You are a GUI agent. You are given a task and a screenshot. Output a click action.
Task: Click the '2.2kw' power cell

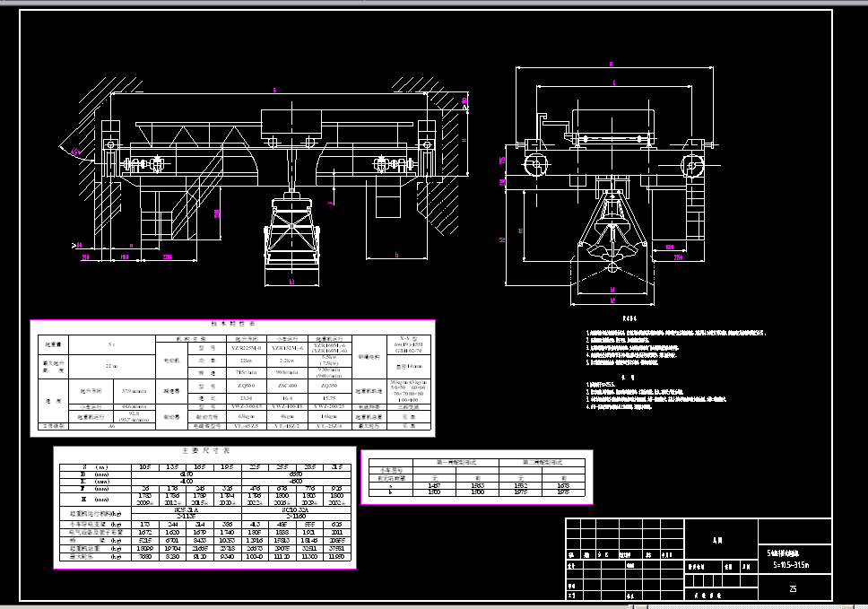288,361
